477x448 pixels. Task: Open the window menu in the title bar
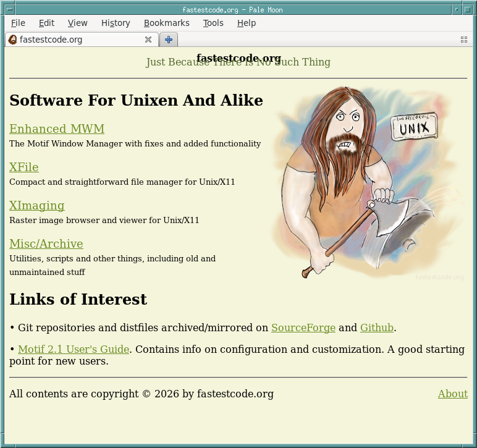(x=9, y=9)
